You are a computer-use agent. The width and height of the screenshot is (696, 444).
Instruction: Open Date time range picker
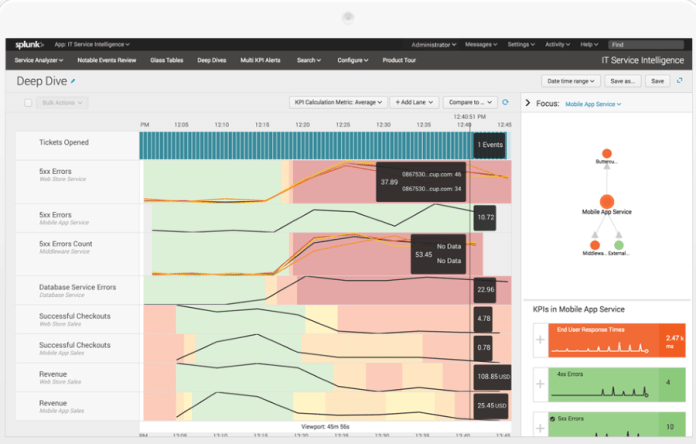[570, 81]
